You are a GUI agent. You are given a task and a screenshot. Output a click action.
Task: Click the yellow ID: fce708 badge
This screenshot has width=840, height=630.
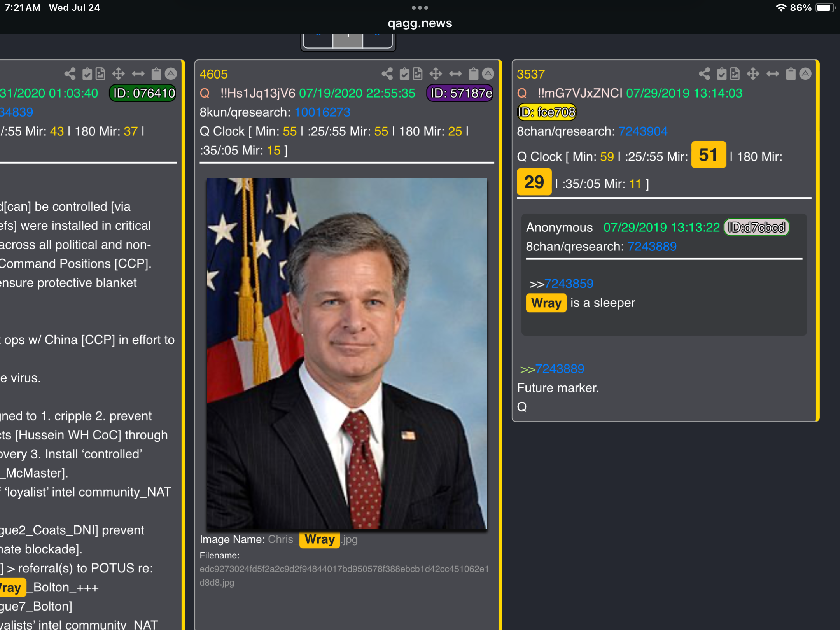coord(546,112)
